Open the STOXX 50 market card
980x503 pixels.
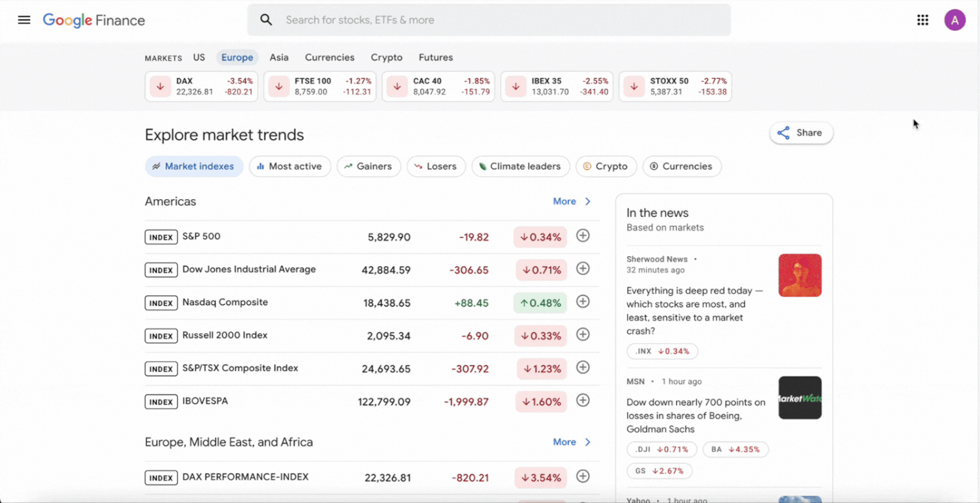click(x=676, y=86)
